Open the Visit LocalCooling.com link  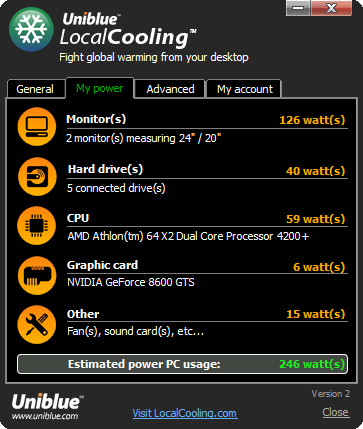tap(185, 413)
